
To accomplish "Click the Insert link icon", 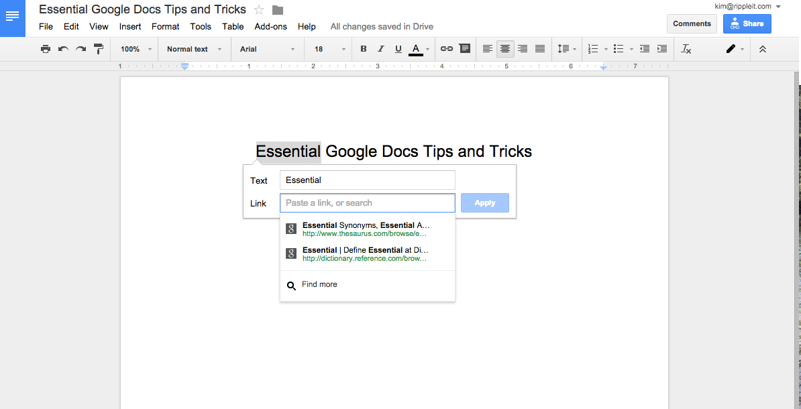I will (446, 49).
